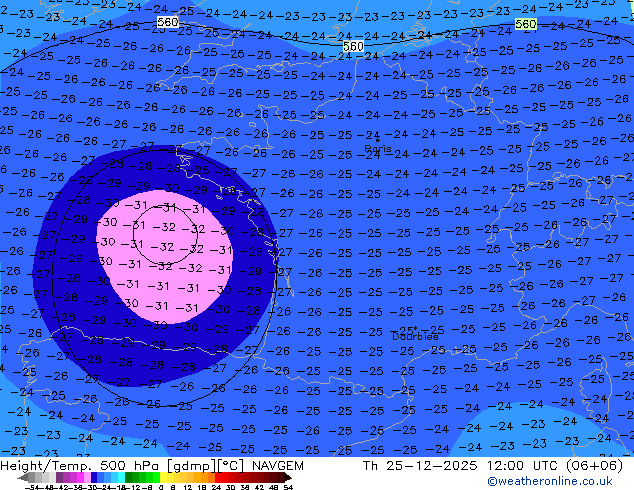Click the dark navy segment of the temperature legend
The image size is (634, 490).
pyautogui.click(x=94, y=478)
